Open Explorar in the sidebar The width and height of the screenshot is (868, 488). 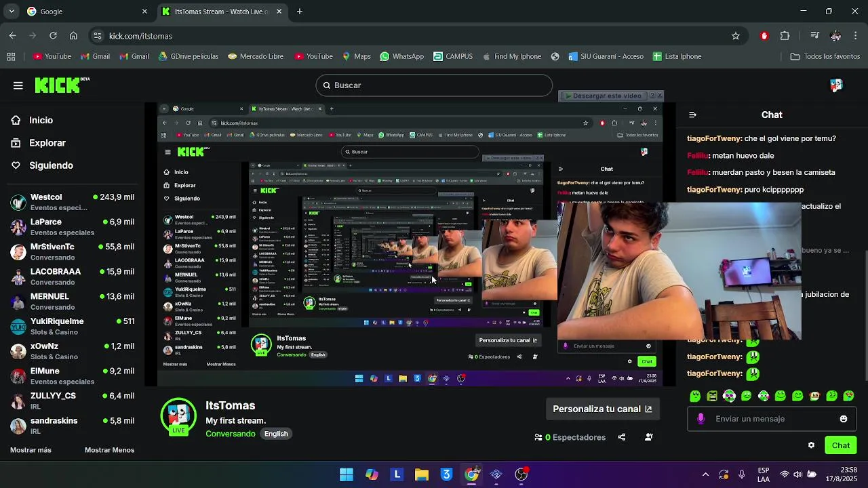(39, 143)
